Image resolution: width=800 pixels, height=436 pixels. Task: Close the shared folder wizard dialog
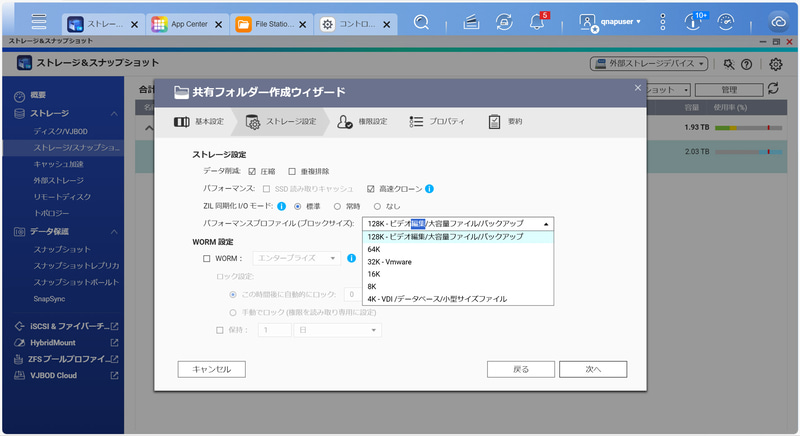[x=638, y=88]
